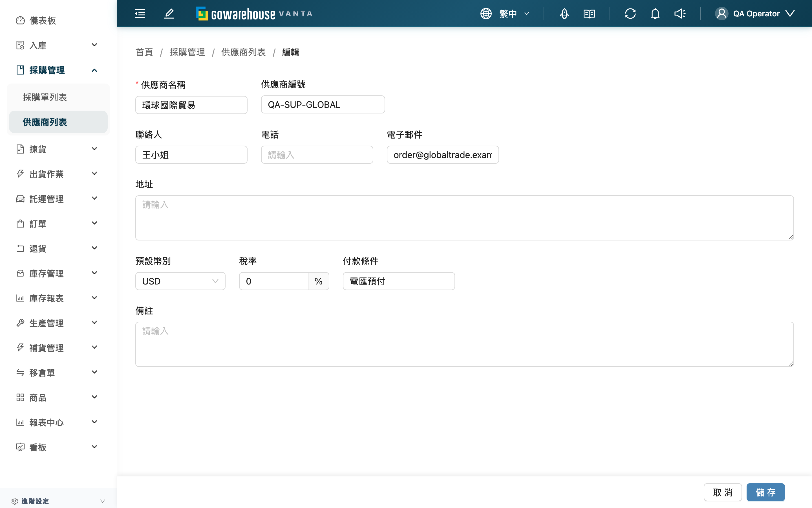Focus the 稅率 number input
Image resolution: width=812 pixels, height=508 pixels.
273,281
